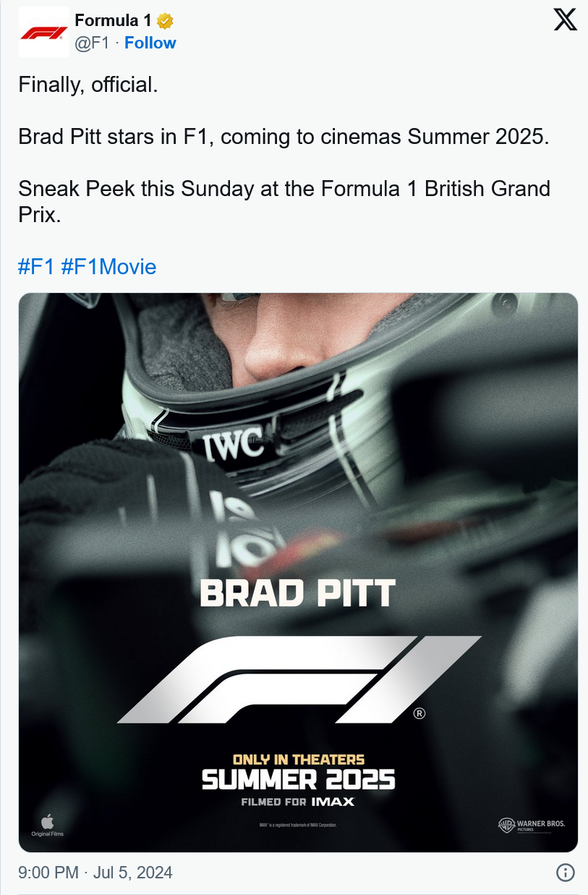Screen dimensions: 588x895
Task: Click the BRAD PITT title text on poster
Action: point(297,593)
